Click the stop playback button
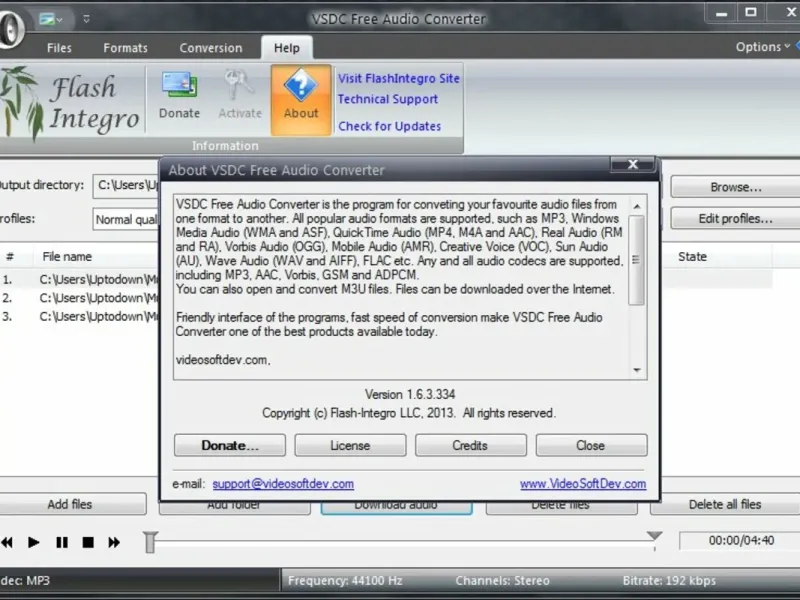 [88, 542]
